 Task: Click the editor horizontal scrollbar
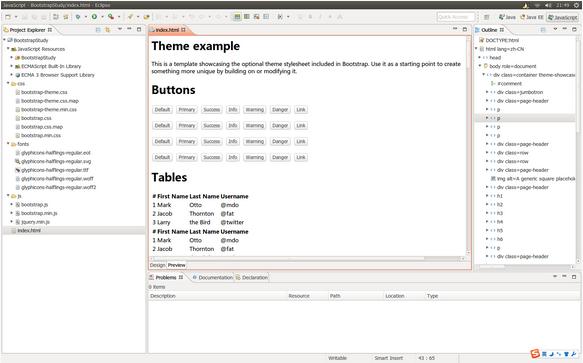click(307, 258)
